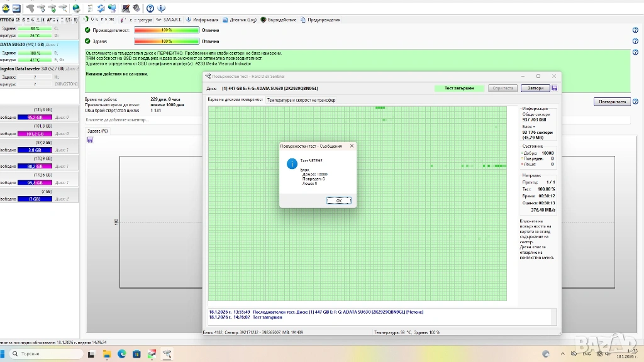This screenshot has height=362, width=644.
Task: Open the S.M.A.R.T. tab
Action: tap(169, 19)
